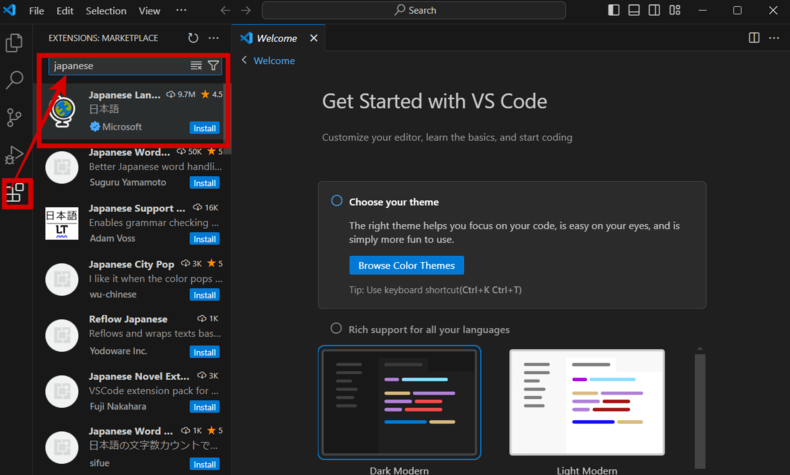Open the Source Control view
Viewport: 790px width, 475px height.
click(x=14, y=117)
